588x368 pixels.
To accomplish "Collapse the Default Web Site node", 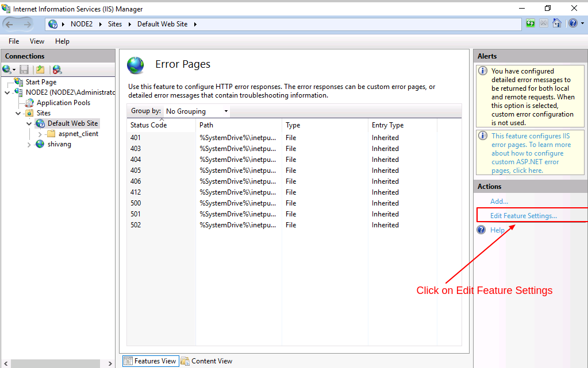I will (29, 123).
